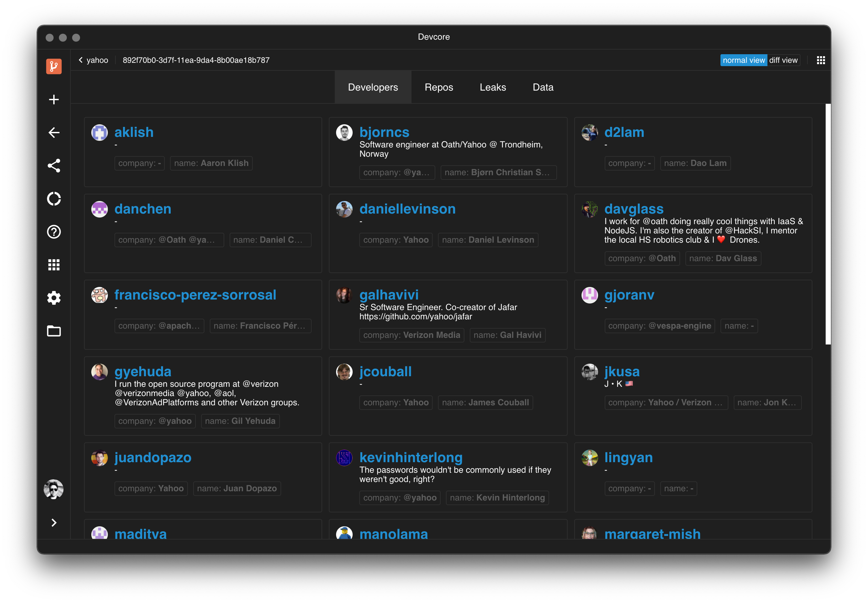The image size is (868, 603).
Task: Open the folder icon in the sidebar
Action: pyautogui.click(x=54, y=331)
